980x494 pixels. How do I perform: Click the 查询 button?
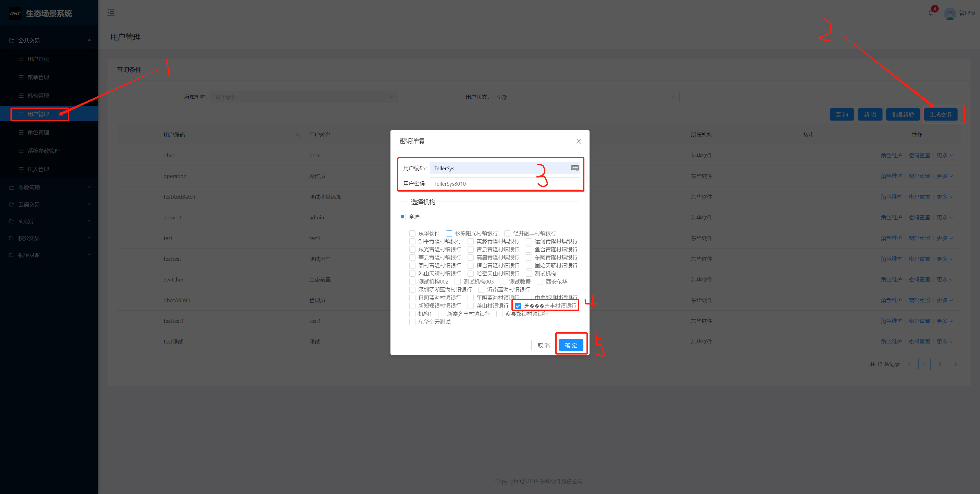841,114
